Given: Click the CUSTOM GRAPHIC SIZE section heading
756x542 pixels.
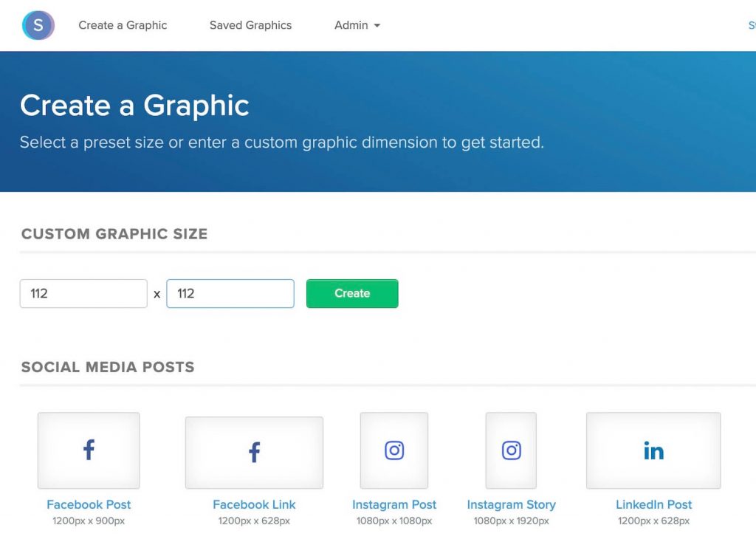Looking at the screenshot, I should pos(114,234).
